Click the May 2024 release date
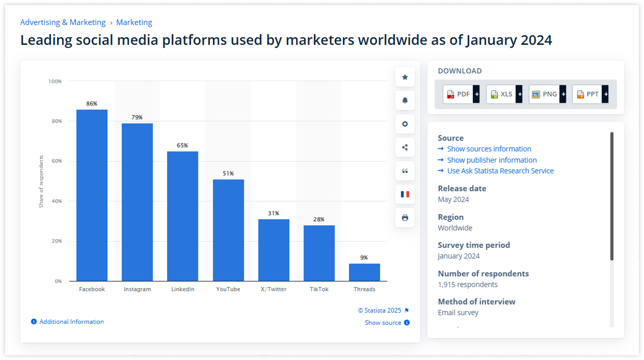644x360 pixels. [453, 199]
